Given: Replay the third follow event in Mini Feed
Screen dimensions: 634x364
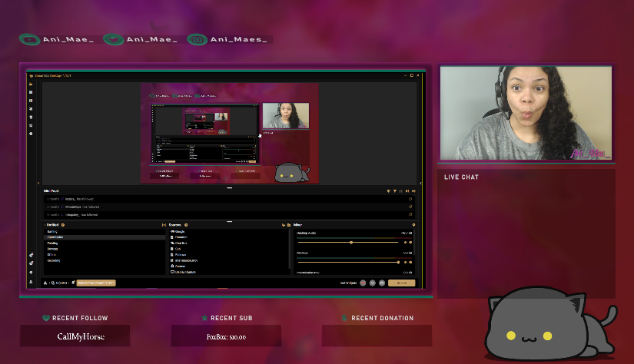Looking at the screenshot, I should (x=410, y=214).
